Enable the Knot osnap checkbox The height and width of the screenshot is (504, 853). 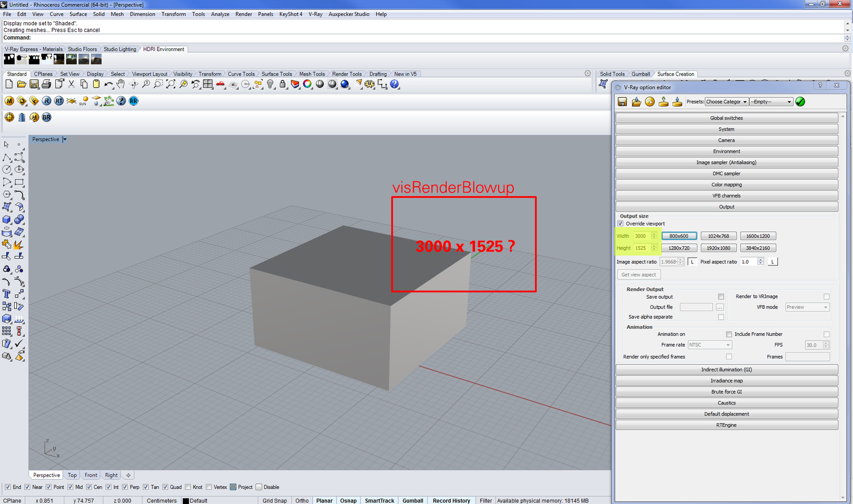tap(188, 487)
